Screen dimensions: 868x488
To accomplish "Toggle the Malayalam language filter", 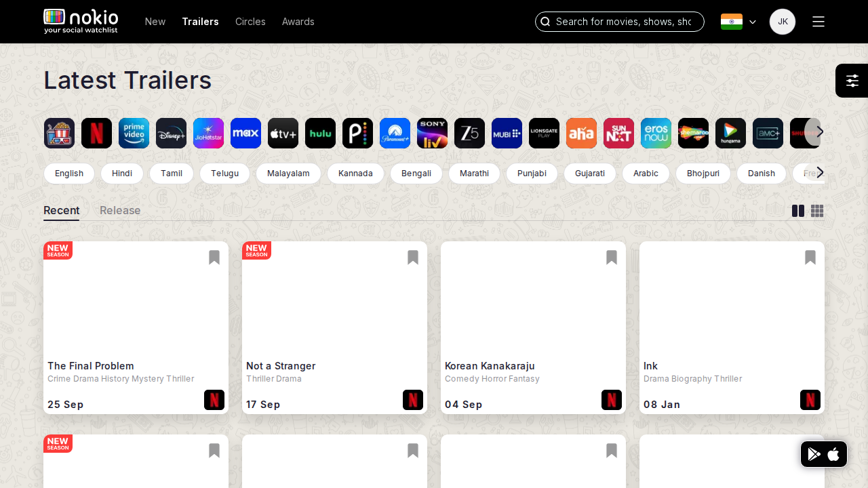I will click(x=288, y=174).
